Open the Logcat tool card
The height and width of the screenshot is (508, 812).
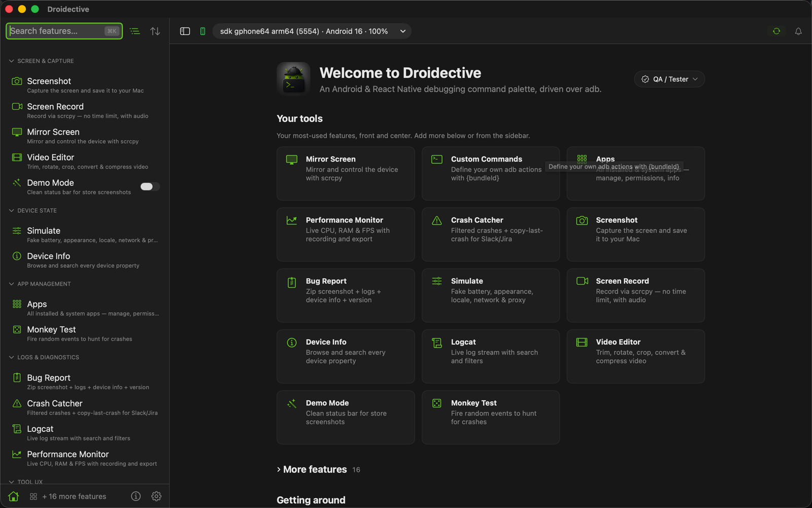491,357
